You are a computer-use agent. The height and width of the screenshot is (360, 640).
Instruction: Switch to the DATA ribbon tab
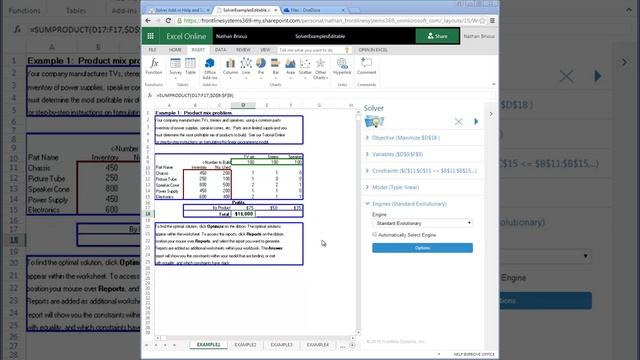(x=220, y=50)
